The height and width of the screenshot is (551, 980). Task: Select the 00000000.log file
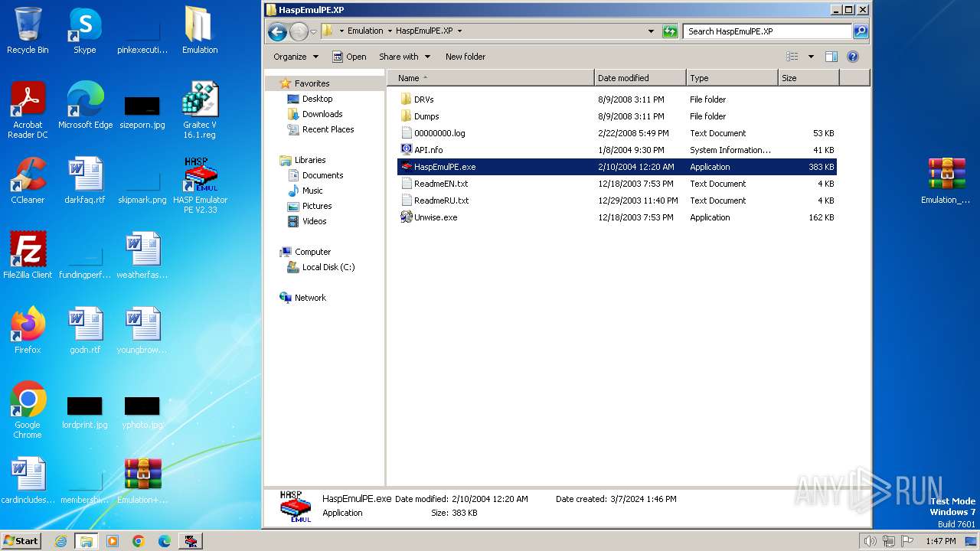pos(617,133)
